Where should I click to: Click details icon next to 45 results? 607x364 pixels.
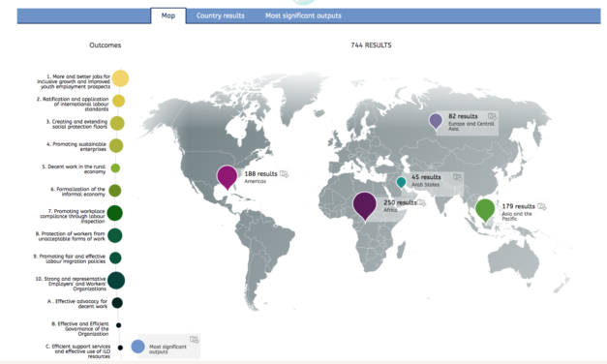click(x=457, y=177)
